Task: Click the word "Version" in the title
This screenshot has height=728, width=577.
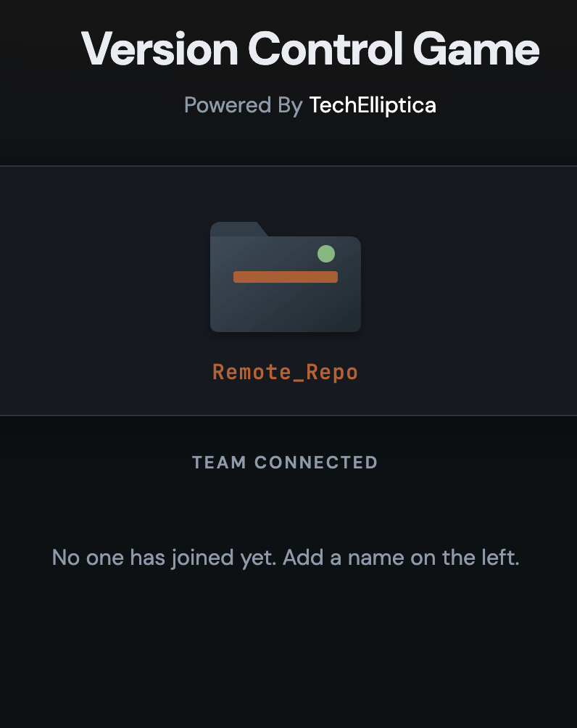Action: tap(159, 49)
